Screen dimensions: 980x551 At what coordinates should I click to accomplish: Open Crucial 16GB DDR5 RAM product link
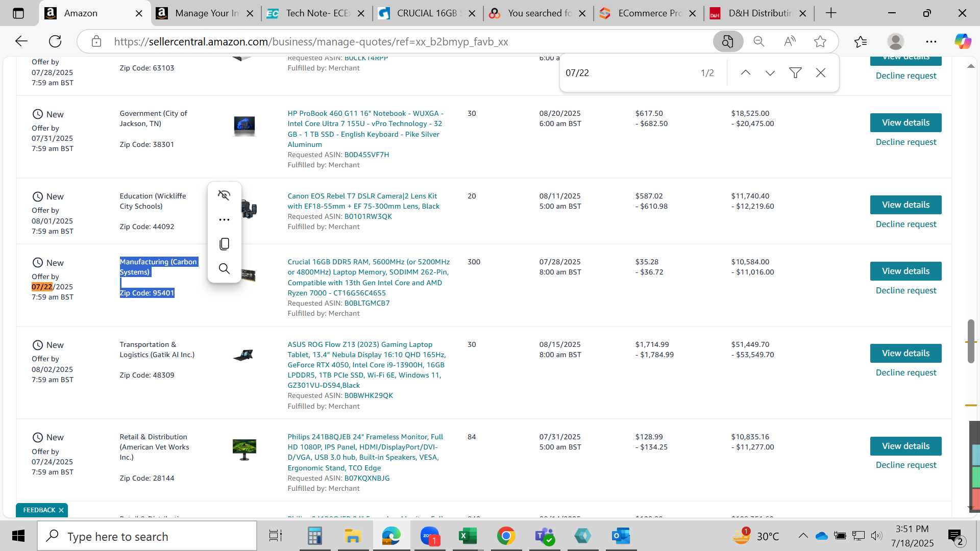(x=369, y=277)
